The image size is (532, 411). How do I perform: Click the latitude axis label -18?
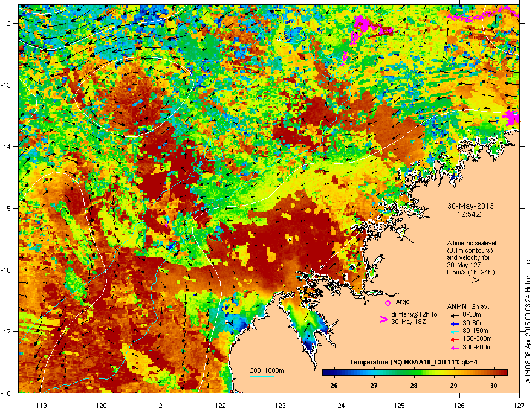coord(7,393)
